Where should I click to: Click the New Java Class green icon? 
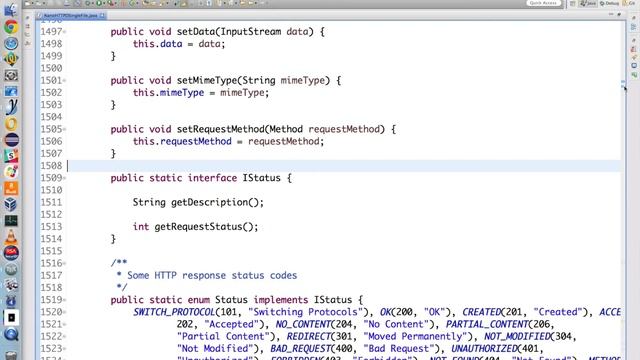(132, 3)
